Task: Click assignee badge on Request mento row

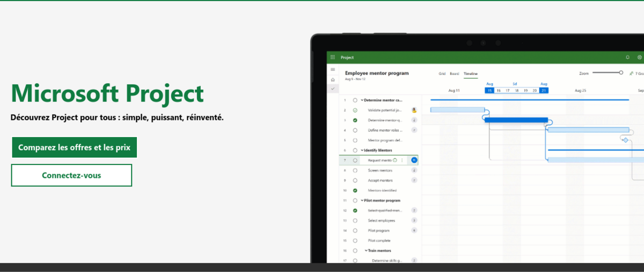Action: click(x=414, y=160)
